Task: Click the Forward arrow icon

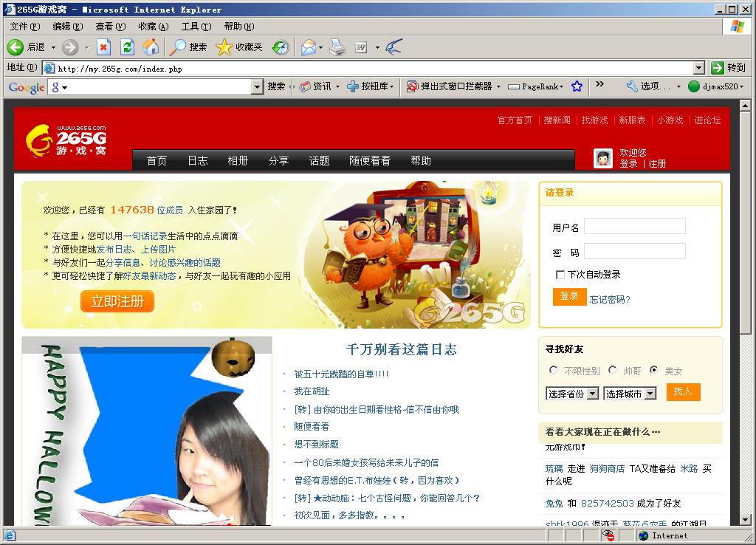Action: coord(70,47)
